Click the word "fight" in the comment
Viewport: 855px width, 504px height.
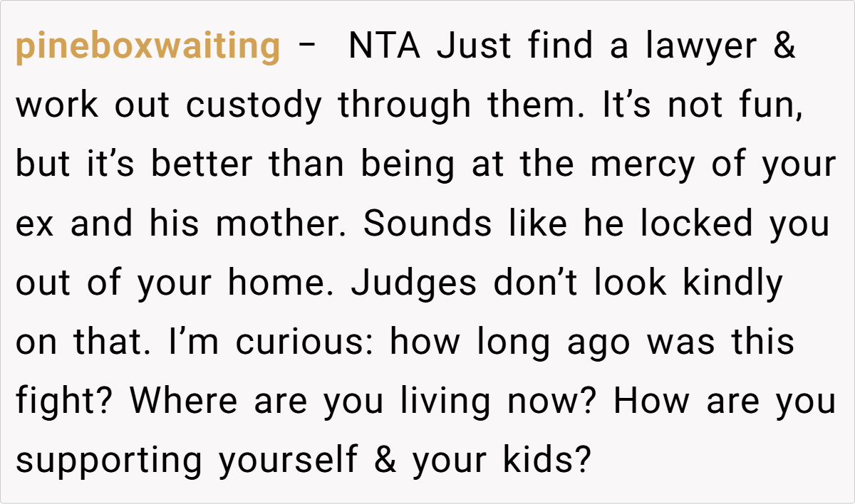click(x=61, y=401)
